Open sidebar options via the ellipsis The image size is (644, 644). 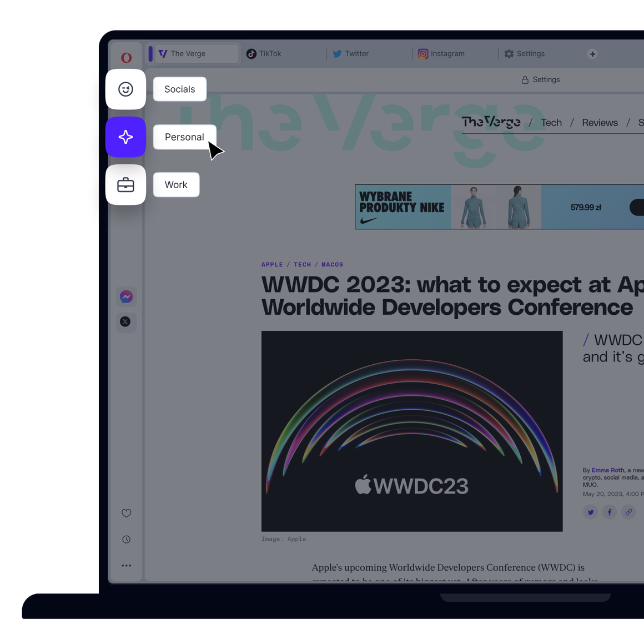point(126,565)
